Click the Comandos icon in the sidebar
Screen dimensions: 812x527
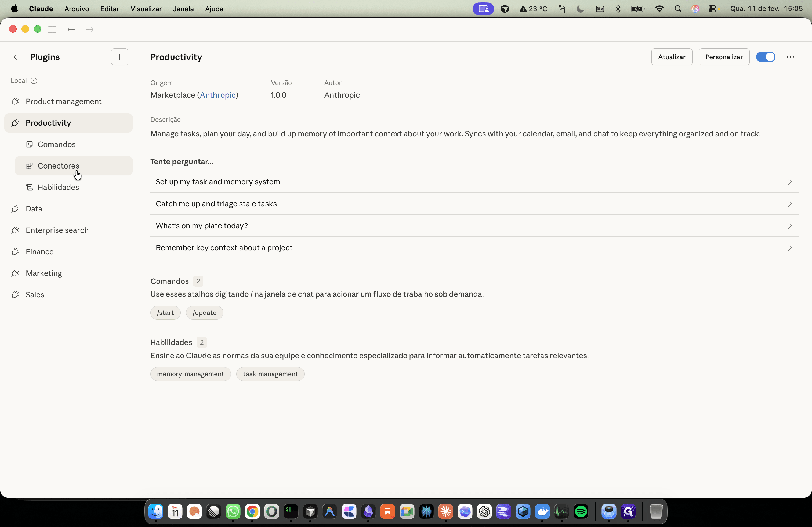coord(30,144)
